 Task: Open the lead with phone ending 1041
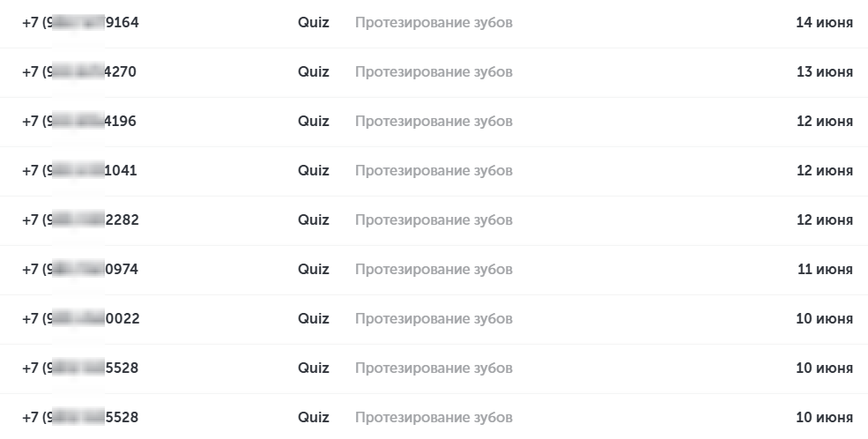coord(79,171)
